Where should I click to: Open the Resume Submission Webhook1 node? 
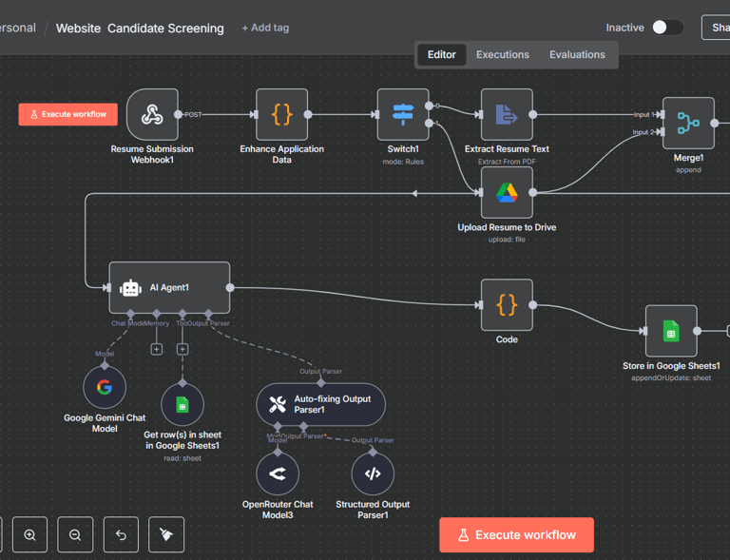pos(152,114)
